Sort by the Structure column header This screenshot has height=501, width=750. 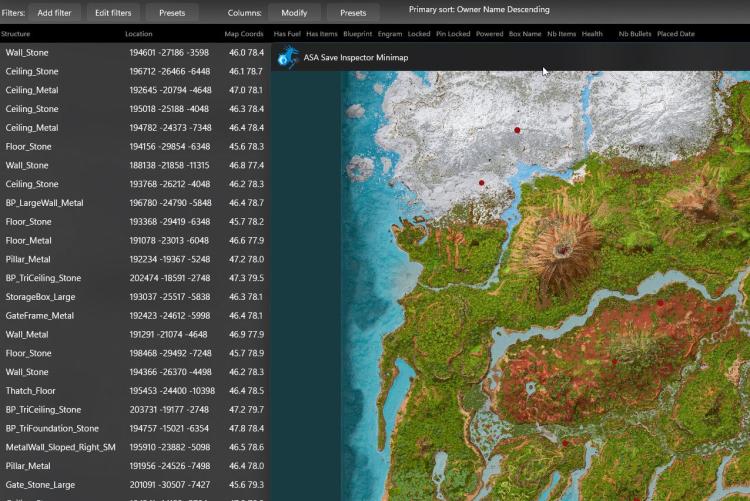(15, 34)
